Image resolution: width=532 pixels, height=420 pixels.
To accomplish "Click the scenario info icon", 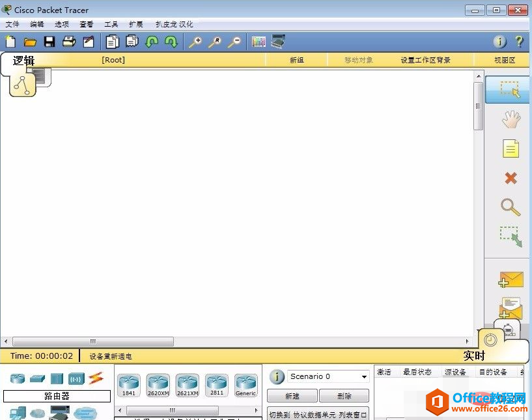I will click(x=277, y=376).
